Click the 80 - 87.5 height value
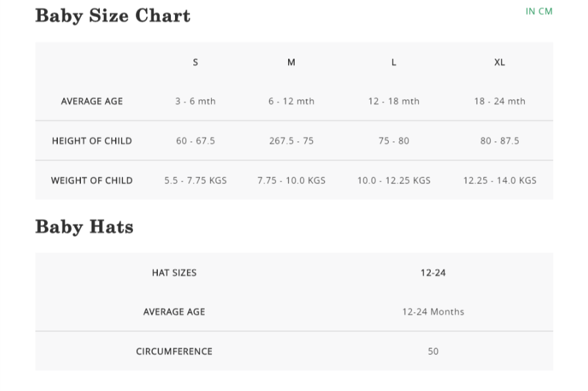The image size is (588, 391). tap(500, 141)
